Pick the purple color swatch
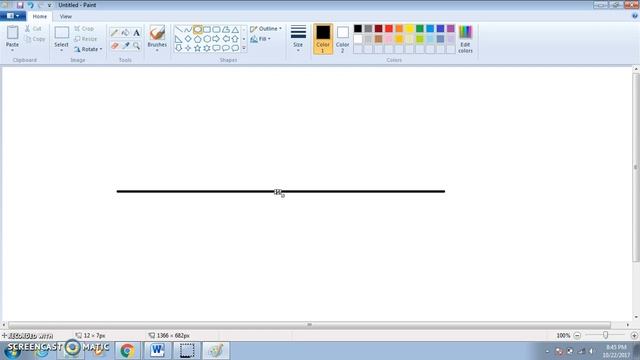 (x=451, y=28)
